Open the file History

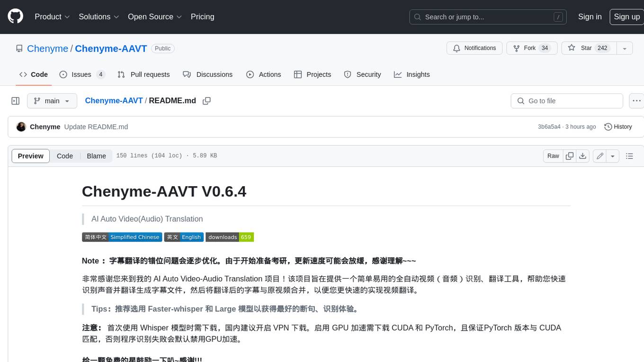618,127
